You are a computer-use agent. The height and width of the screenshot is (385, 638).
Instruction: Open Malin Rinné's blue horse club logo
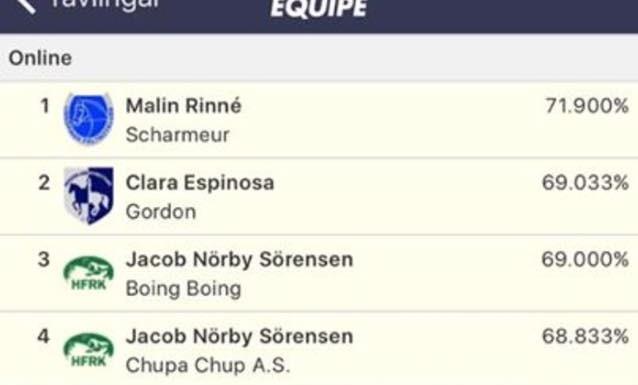[x=89, y=118]
